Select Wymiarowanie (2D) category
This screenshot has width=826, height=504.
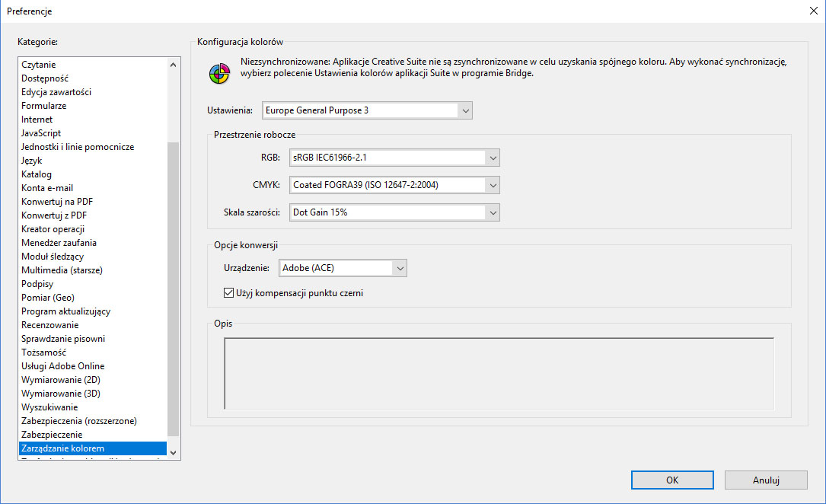point(93,379)
